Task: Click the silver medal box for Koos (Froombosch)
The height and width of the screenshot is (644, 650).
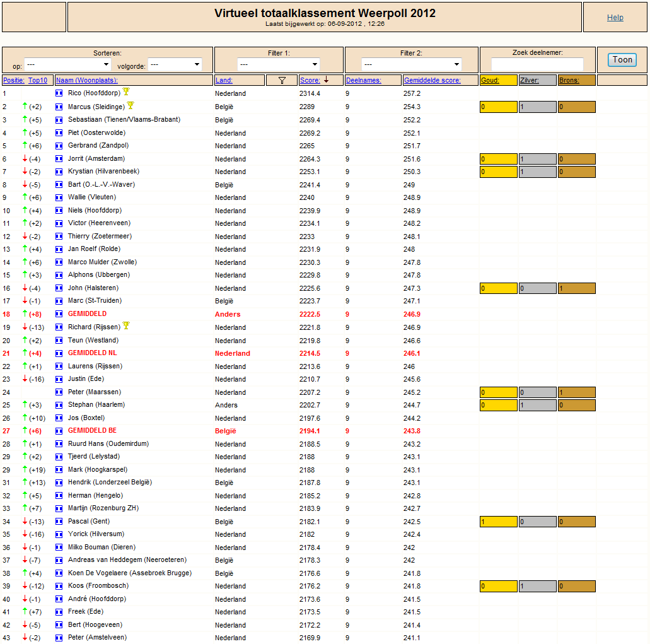Action: tap(538, 587)
